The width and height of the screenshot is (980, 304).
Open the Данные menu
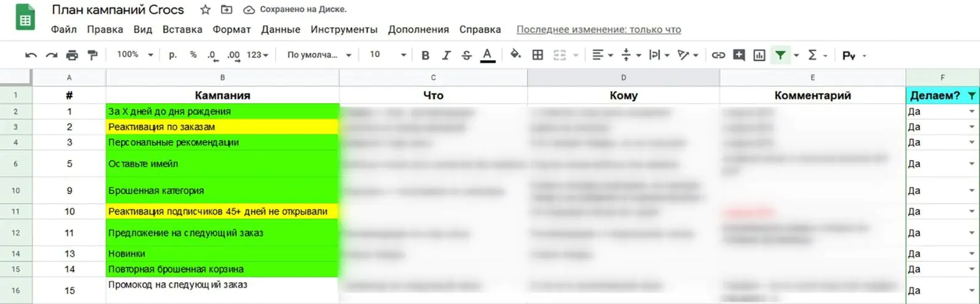[280, 29]
